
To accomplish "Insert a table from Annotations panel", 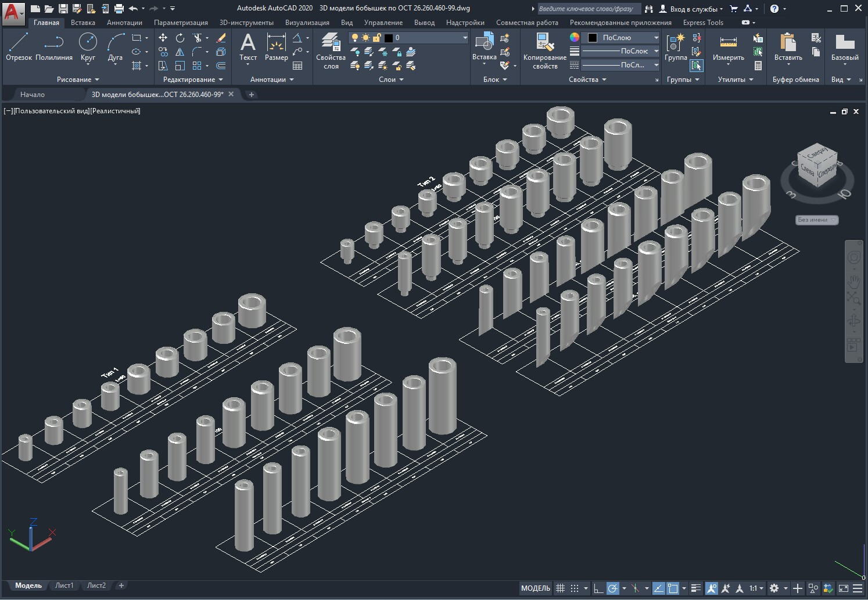I will (x=297, y=66).
